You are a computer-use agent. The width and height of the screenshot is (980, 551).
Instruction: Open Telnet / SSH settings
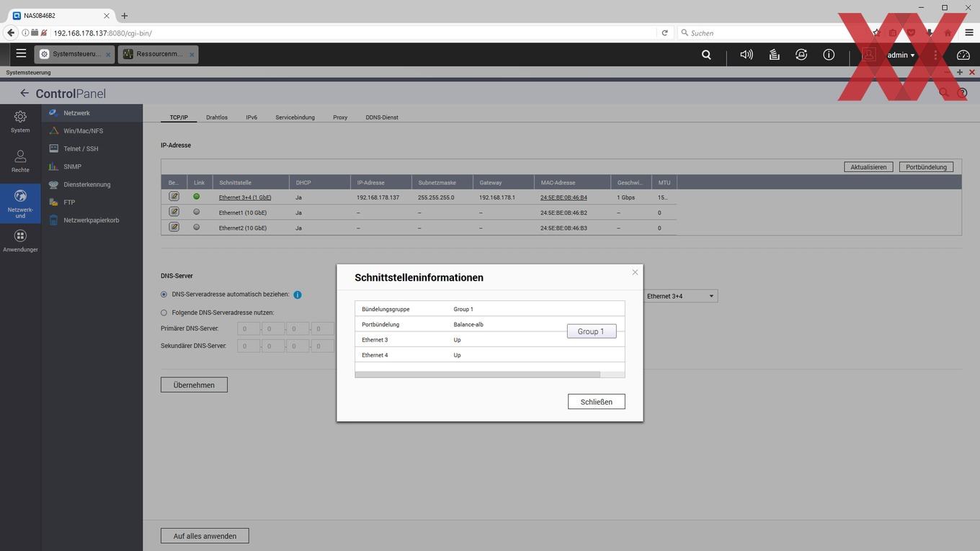coord(92,149)
